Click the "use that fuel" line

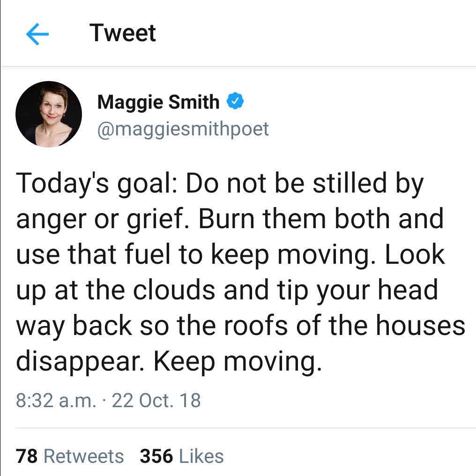(231, 254)
